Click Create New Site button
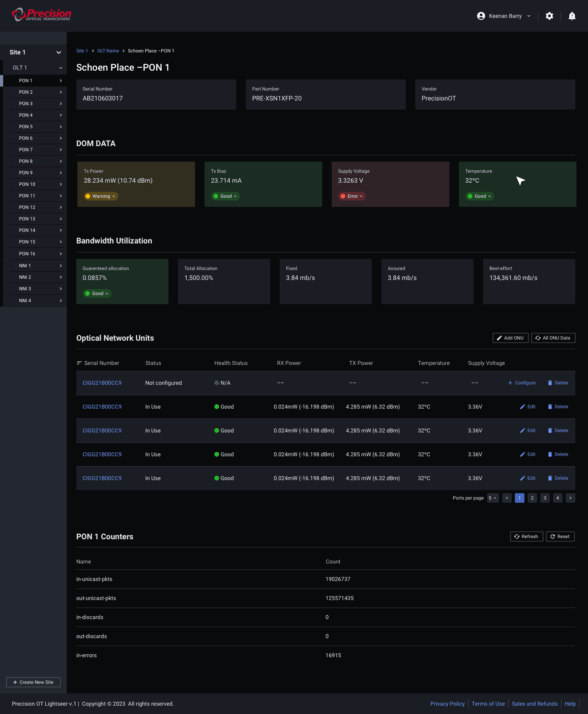 [33, 682]
